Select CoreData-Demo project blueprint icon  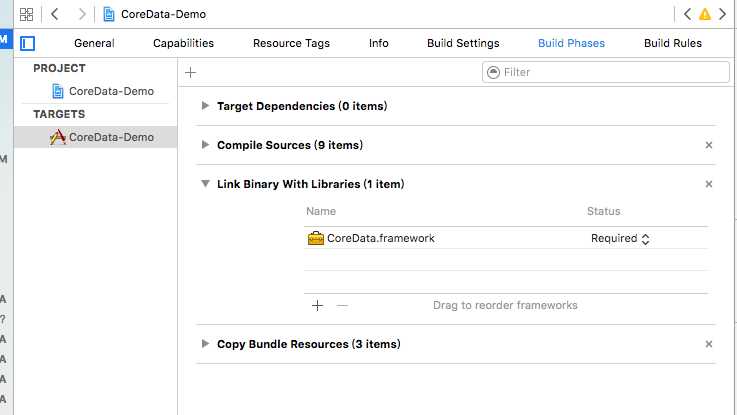58,91
